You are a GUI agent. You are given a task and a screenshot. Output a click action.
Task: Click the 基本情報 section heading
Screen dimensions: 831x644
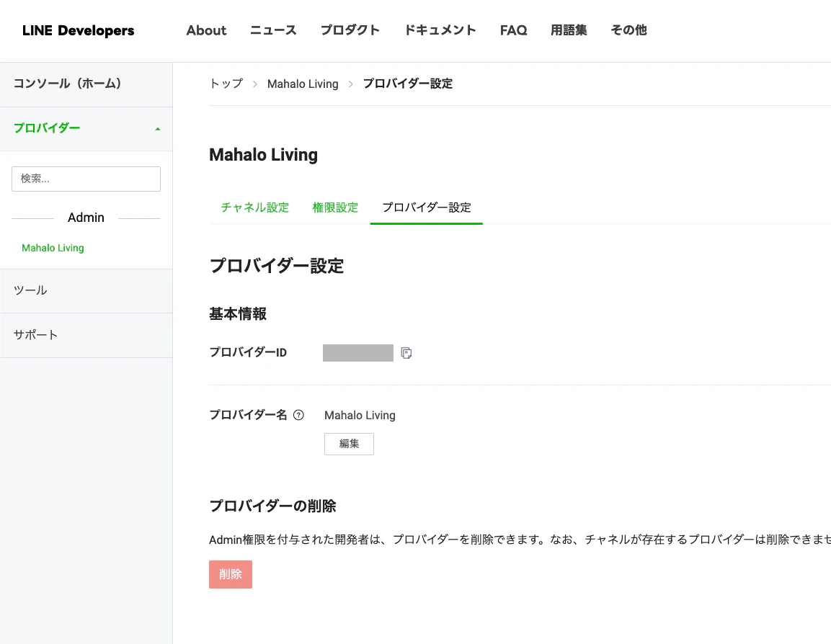point(238,314)
